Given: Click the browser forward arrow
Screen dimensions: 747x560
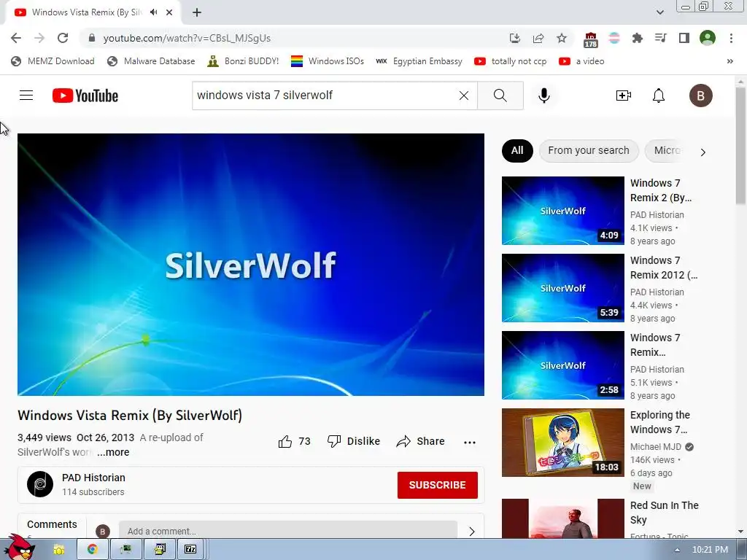Looking at the screenshot, I should tap(39, 38).
